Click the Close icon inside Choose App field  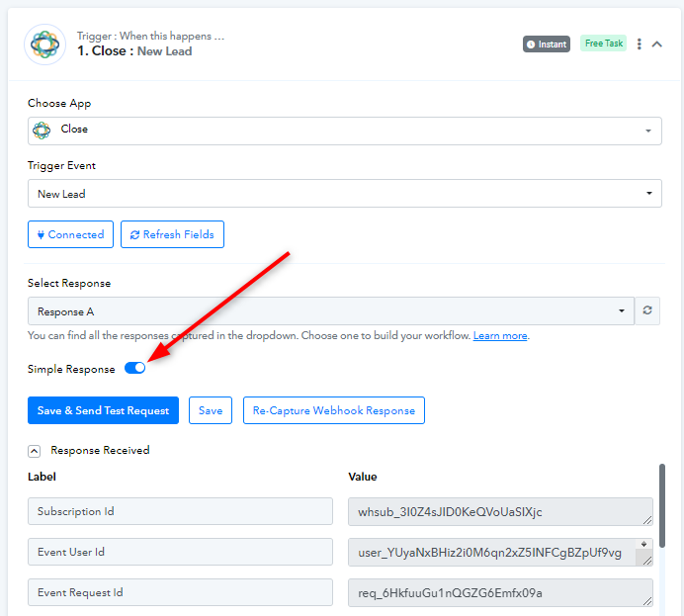coord(42,130)
